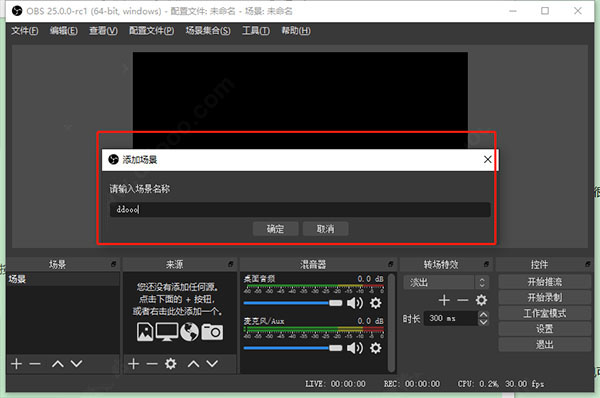Click the LIVE: 00:00:00 status

click(x=335, y=384)
